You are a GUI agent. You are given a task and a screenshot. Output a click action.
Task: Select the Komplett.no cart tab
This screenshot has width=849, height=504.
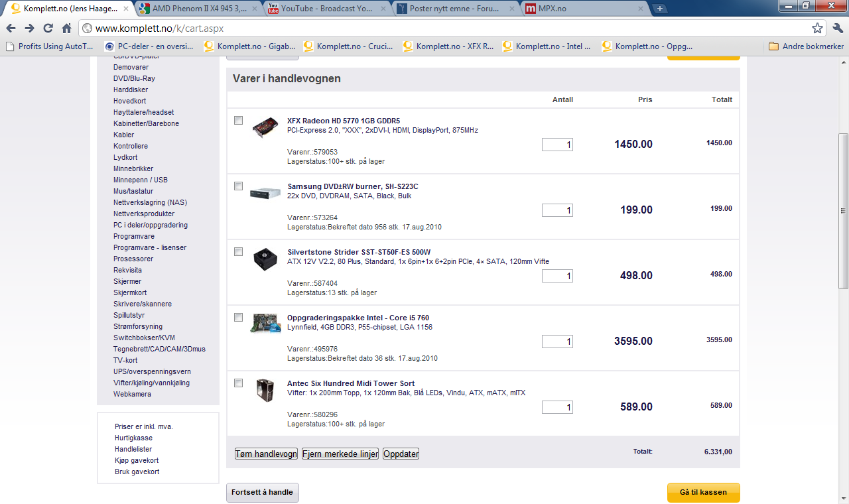pyautogui.click(x=68, y=9)
